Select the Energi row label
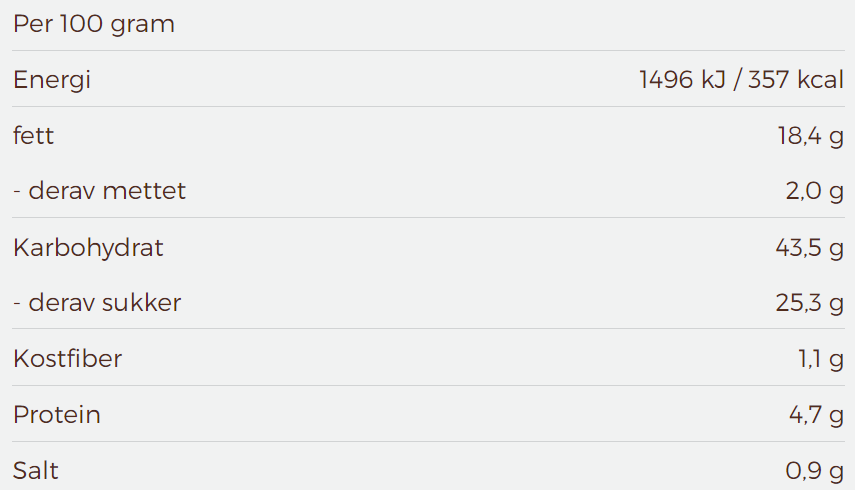The image size is (855, 490). coord(52,81)
